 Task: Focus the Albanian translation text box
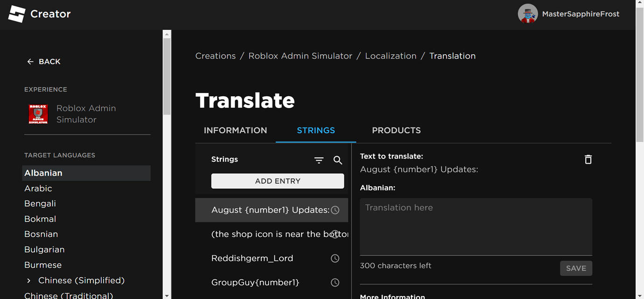(476, 227)
